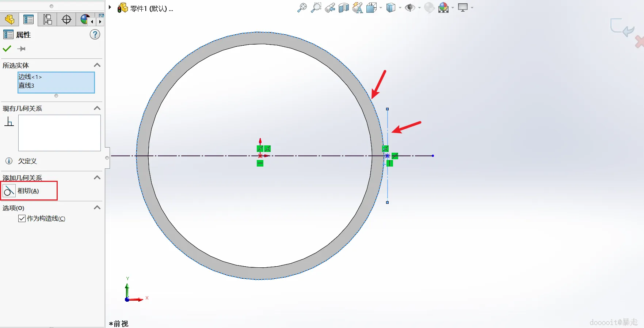Click the panel splitter collapse handle
644x328 pixels.
tap(107, 158)
